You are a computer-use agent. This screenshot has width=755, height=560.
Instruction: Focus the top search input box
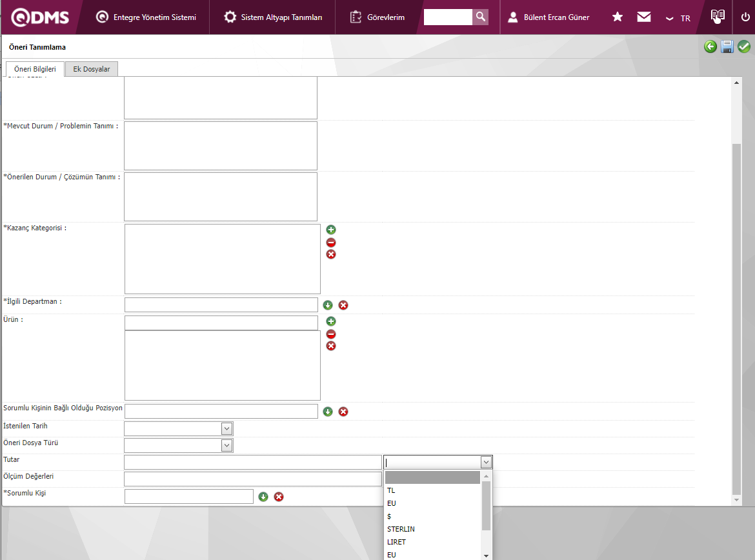tap(448, 17)
